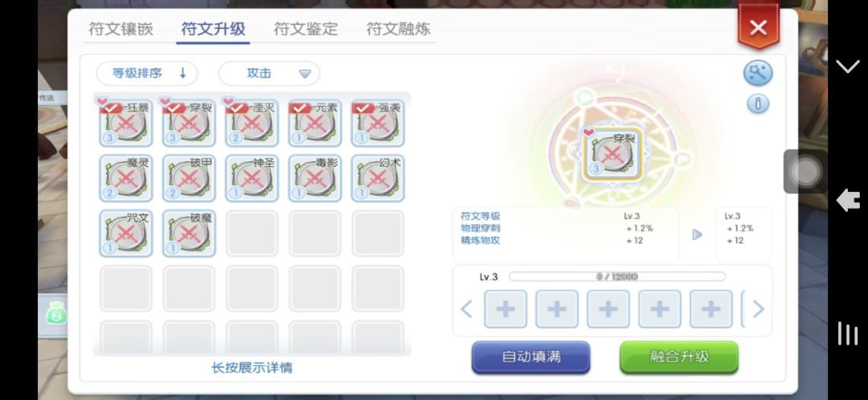Switch to the 符文镶嵌 tab
868x400 pixels.
(x=121, y=29)
